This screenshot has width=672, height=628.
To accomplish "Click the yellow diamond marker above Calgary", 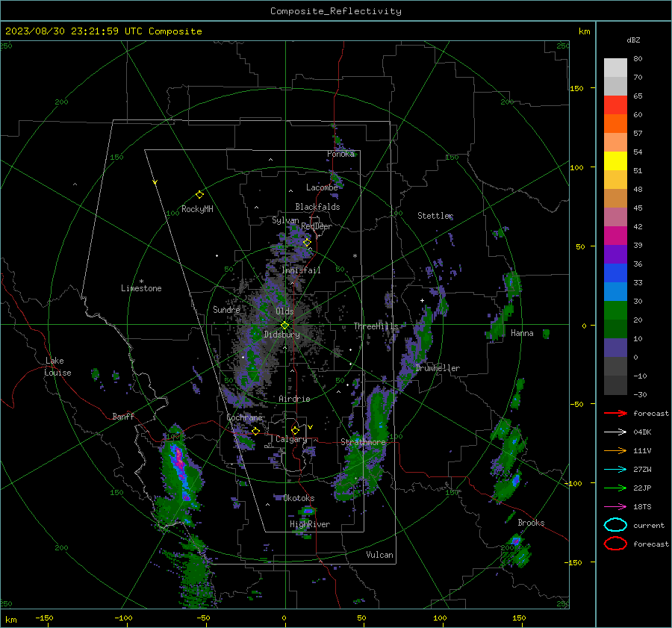I will 295,430.
